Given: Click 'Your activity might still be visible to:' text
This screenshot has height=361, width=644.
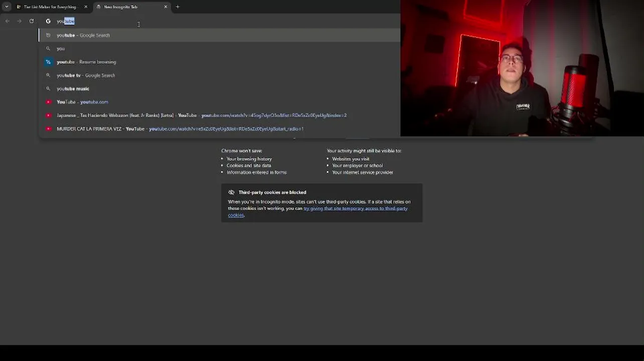Looking at the screenshot, I should click(x=364, y=151).
